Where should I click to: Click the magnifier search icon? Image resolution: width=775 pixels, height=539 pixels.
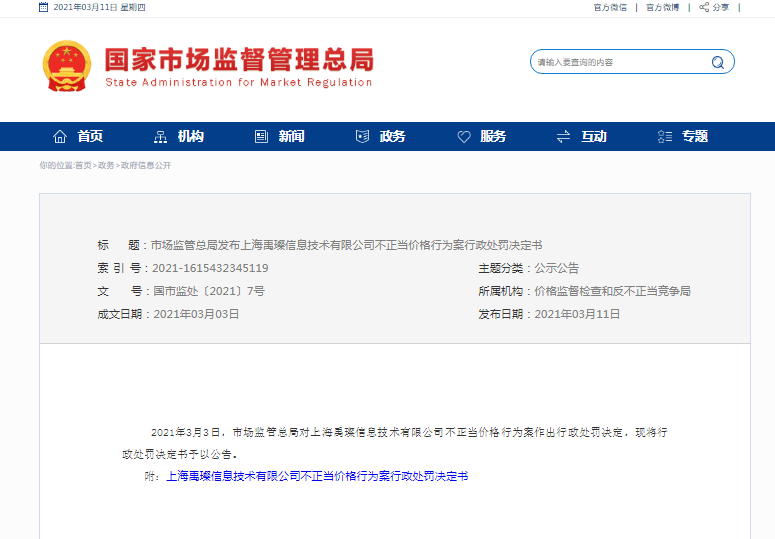click(x=718, y=62)
